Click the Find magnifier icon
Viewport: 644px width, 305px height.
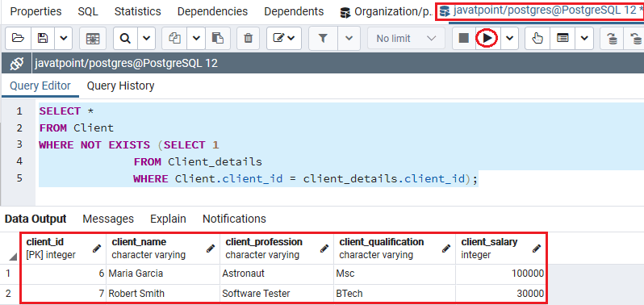(125, 38)
